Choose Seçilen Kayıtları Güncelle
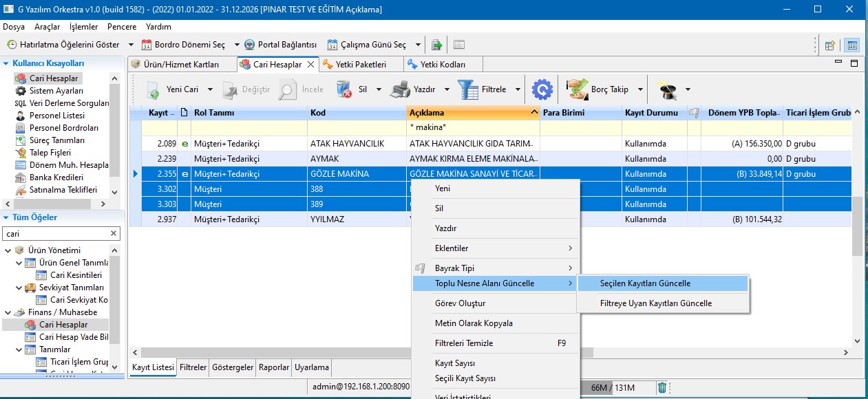 645,283
